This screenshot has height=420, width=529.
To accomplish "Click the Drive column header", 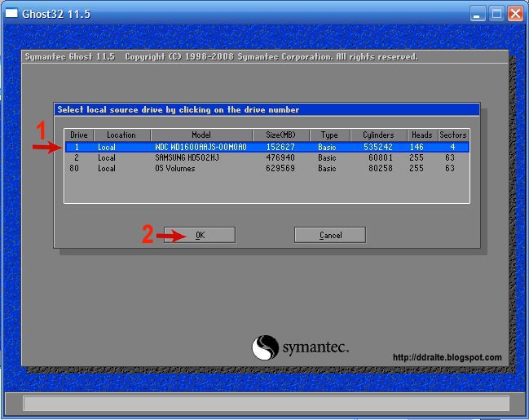I will (79, 135).
